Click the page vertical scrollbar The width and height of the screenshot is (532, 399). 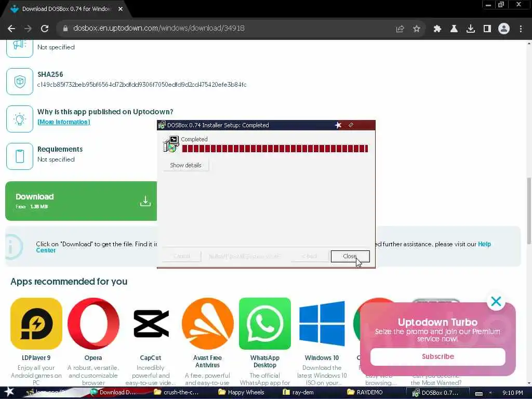[529, 210]
